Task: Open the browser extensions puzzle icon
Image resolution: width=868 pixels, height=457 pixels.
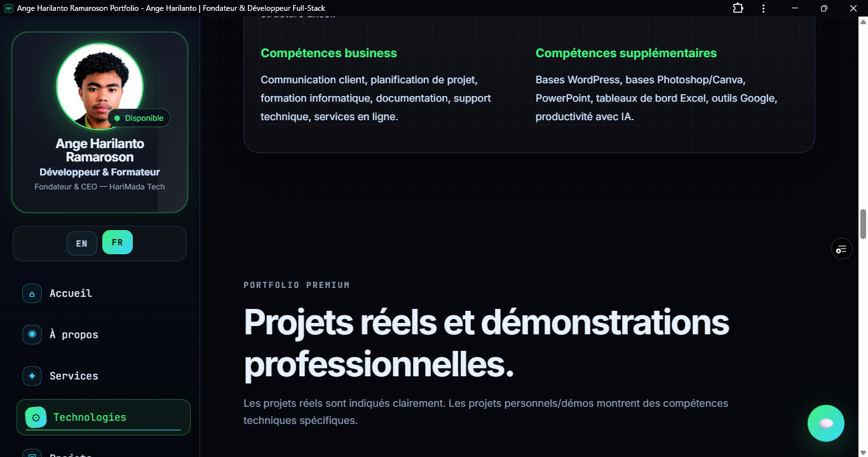Action: (738, 8)
